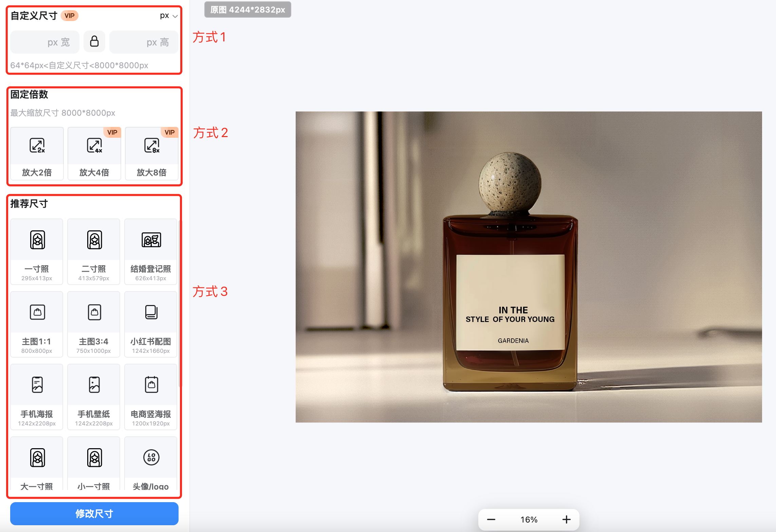Select the 放大2倍 enlarge option

[x=37, y=154]
